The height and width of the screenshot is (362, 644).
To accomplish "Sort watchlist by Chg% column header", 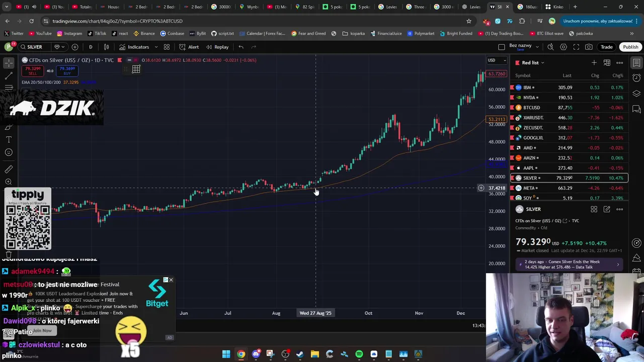I will pyautogui.click(x=617, y=75).
